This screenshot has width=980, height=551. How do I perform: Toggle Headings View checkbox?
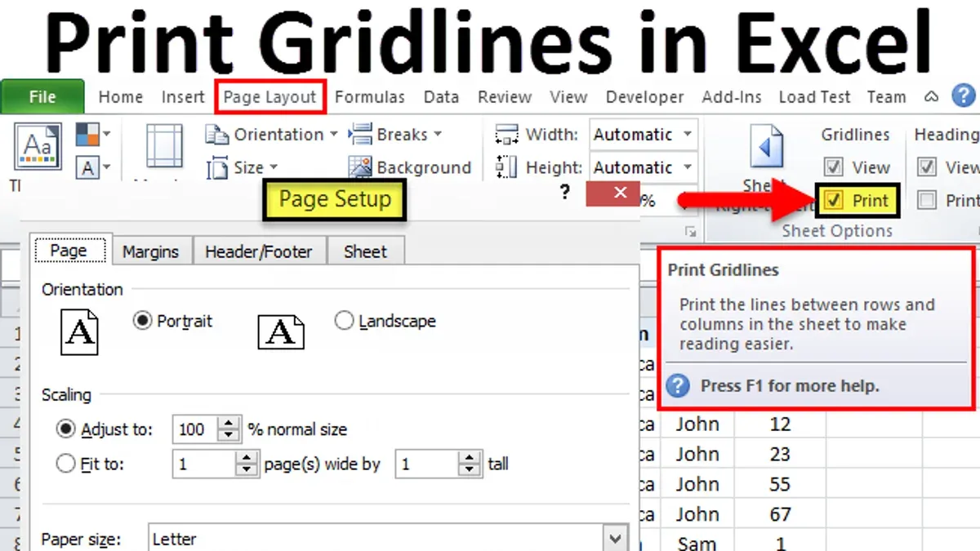click(926, 168)
